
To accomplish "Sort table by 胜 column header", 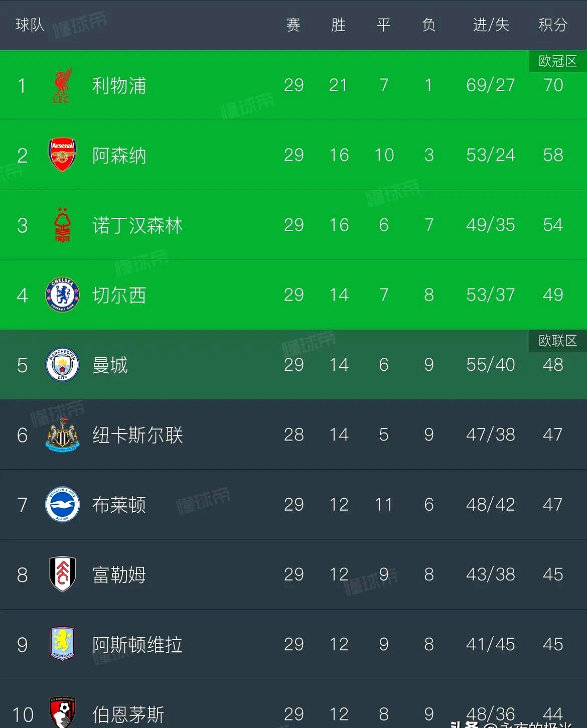I will pyautogui.click(x=338, y=25).
